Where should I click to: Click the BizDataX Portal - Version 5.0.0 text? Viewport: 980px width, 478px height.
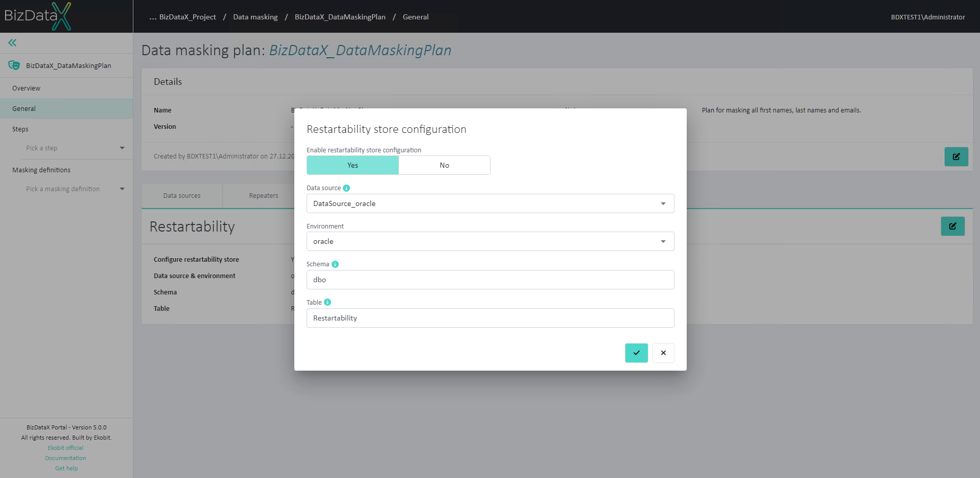pos(66,427)
